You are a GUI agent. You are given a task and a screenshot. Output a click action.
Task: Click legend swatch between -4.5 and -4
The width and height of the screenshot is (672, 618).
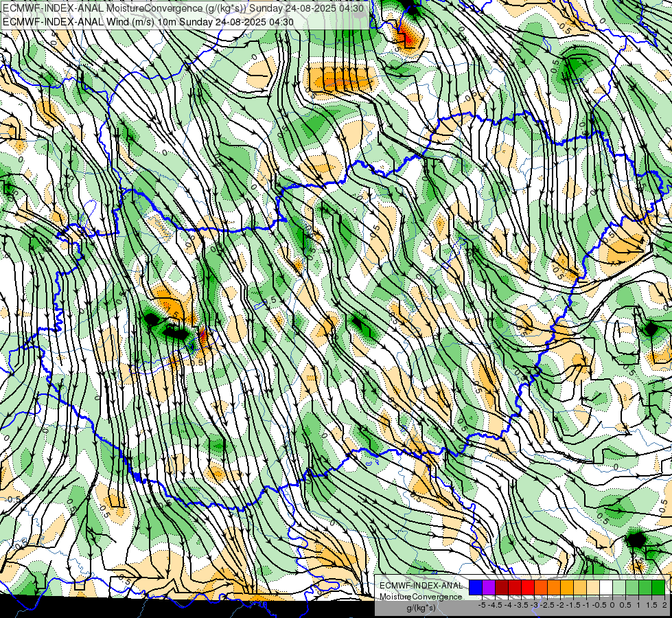(502, 587)
